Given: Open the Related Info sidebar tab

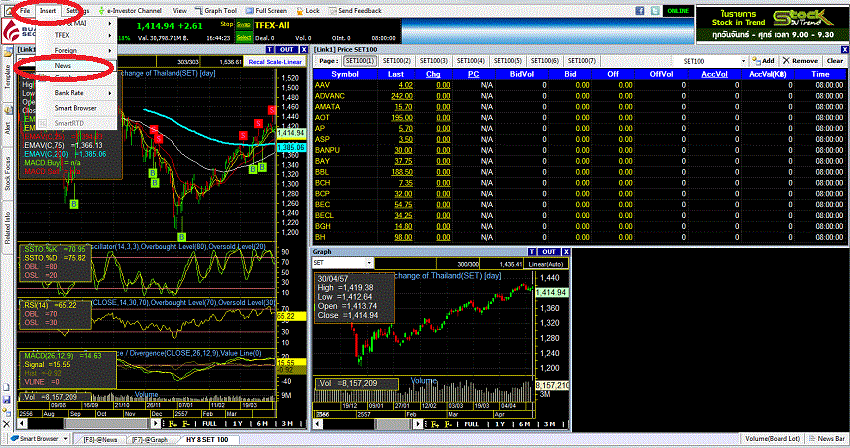Looking at the screenshot, I should click(x=8, y=228).
